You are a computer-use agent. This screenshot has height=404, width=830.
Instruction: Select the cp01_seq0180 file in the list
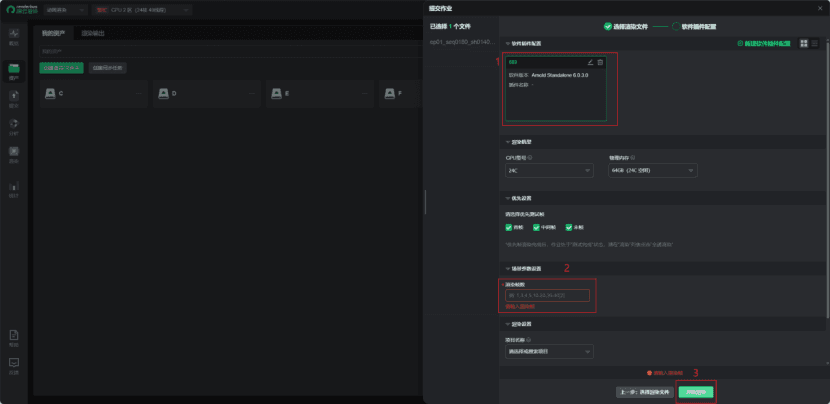click(462, 42)
